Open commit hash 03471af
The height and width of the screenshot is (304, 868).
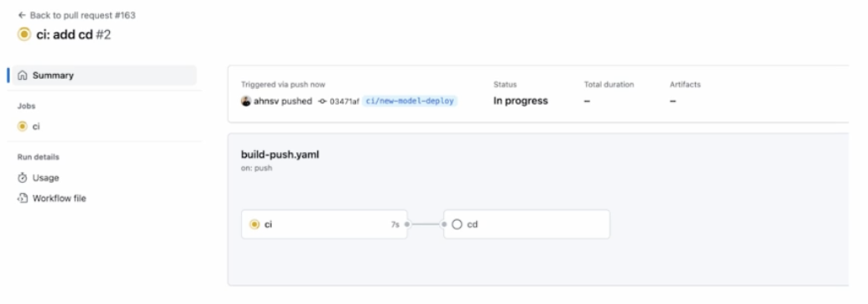pyautogui.click(x=344, y=102)
